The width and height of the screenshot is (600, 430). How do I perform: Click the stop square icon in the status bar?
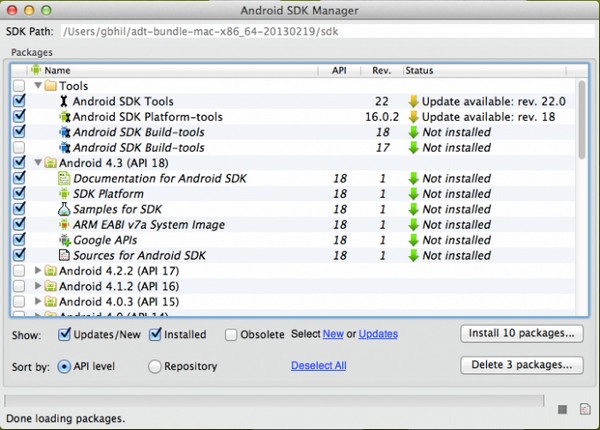562,409
